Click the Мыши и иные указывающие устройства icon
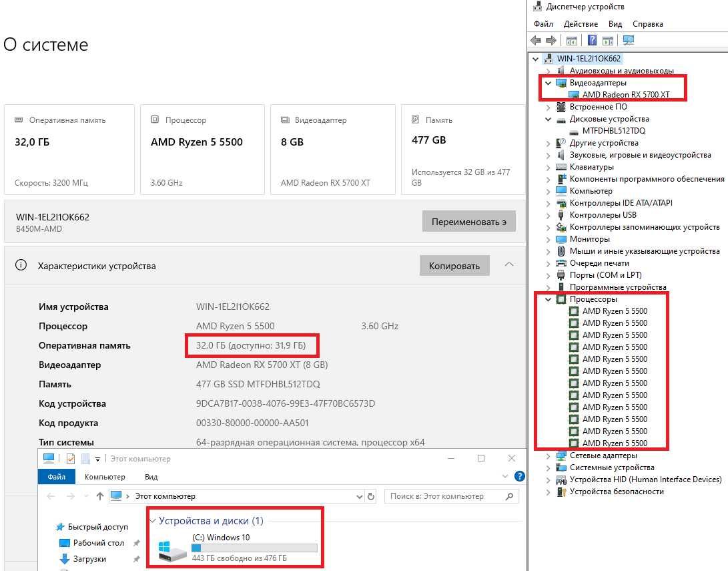The width and height of the screenshot is (728, 571). 561,251
